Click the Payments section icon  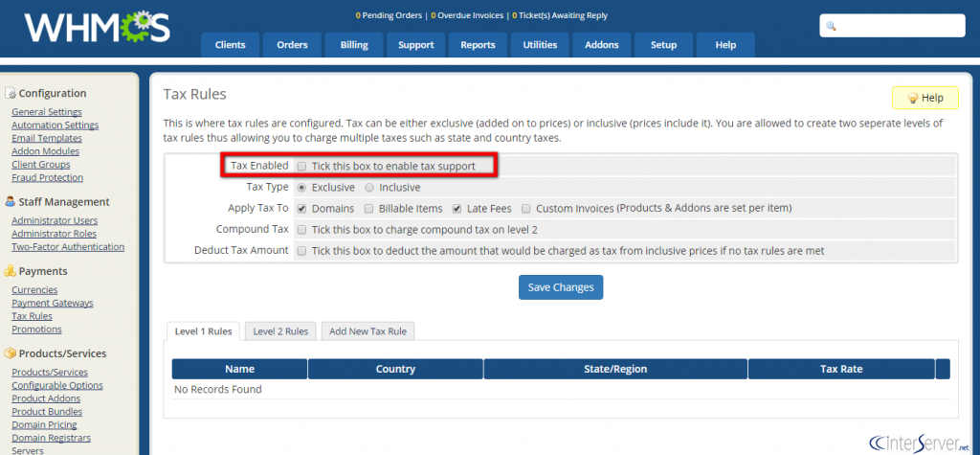click(10, 271)
